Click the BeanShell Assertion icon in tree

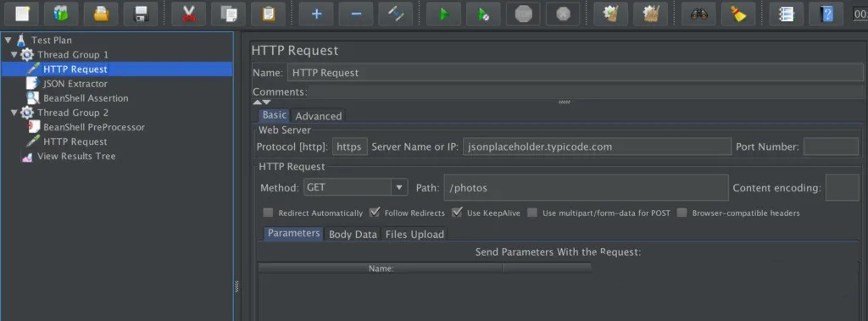33,98
